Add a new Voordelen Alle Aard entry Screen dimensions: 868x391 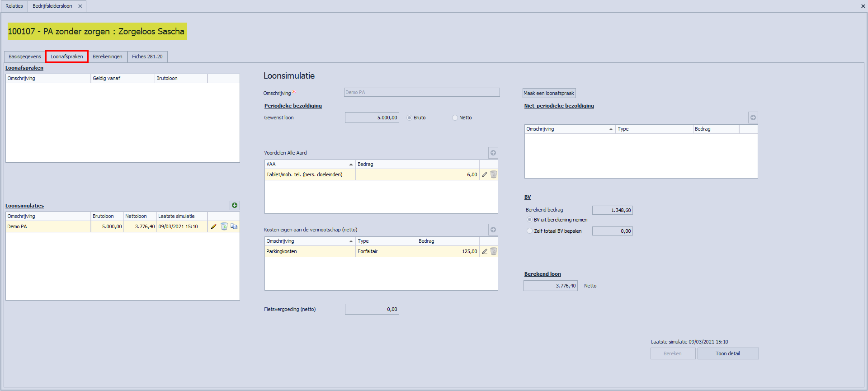coord(493,153)
